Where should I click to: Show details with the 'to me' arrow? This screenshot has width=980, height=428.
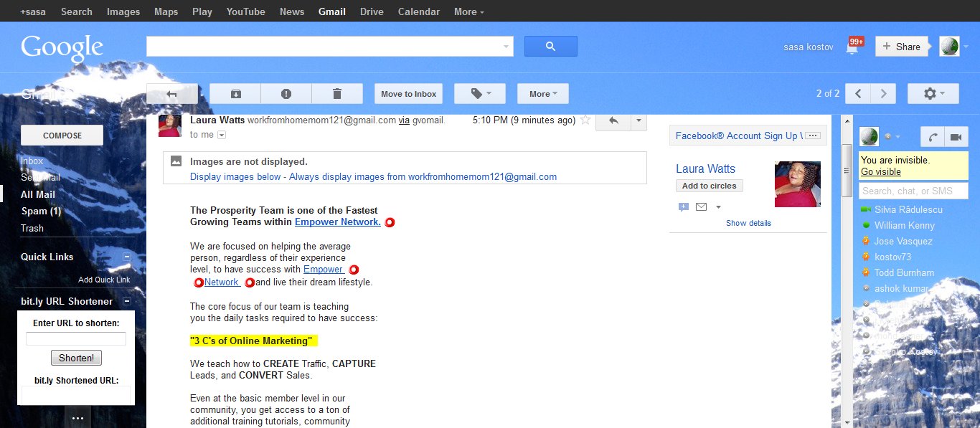click(x=221, y=135)
